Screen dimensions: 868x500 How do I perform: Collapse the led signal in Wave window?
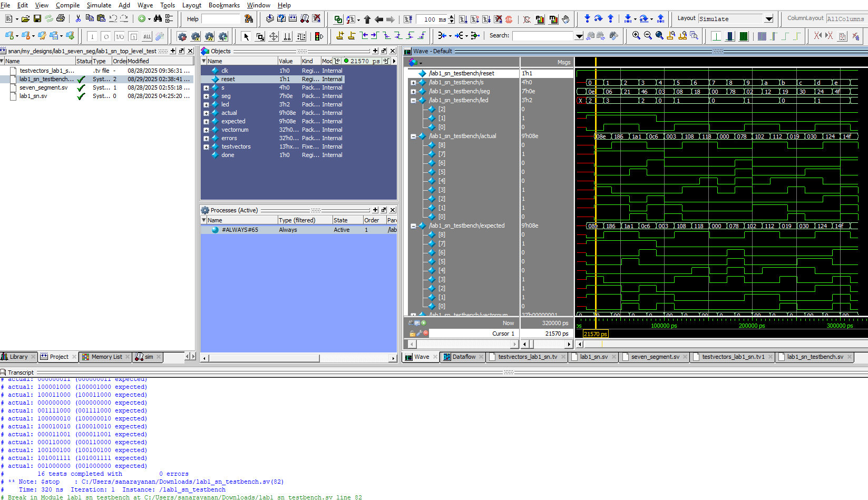(414, 101)
